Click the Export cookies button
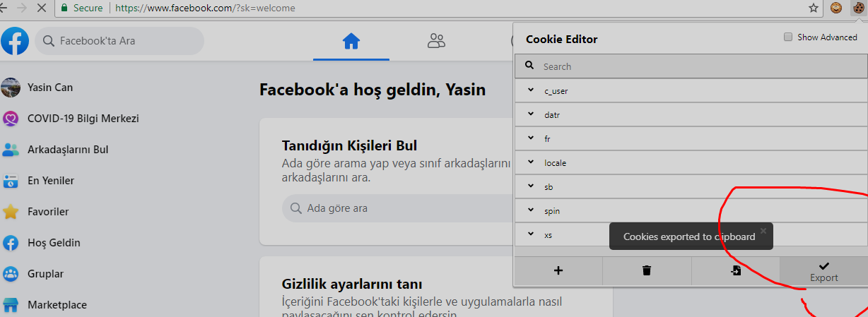 coord(823,271)
